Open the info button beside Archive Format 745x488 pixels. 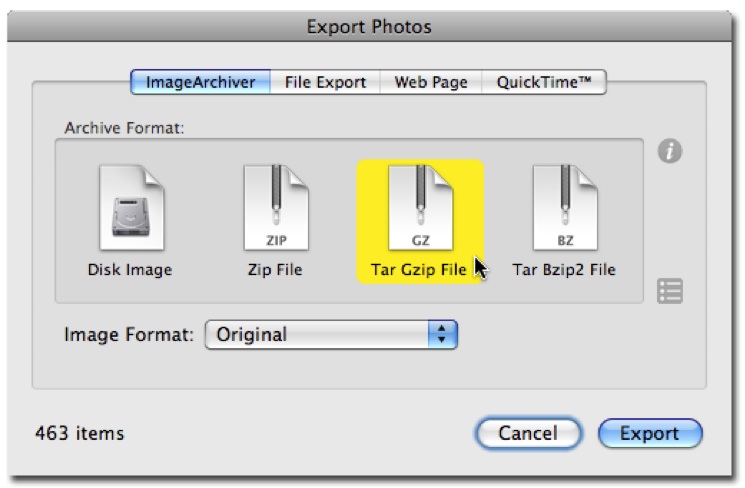(670, 151)
